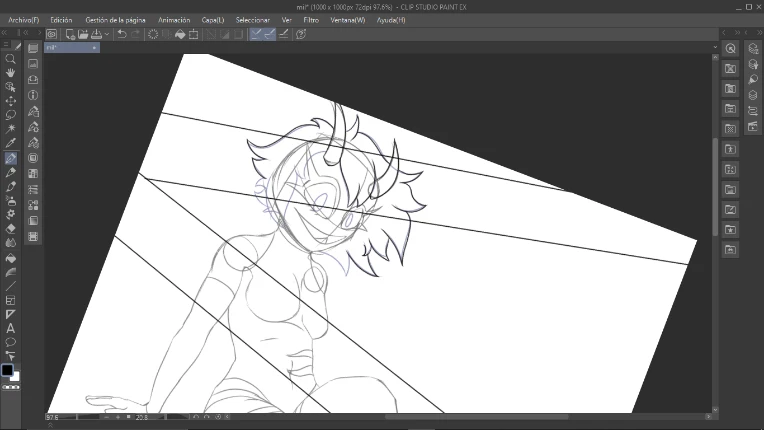Select the Eraser tool
Screen dimensions: 764x430
coord(10,228)
